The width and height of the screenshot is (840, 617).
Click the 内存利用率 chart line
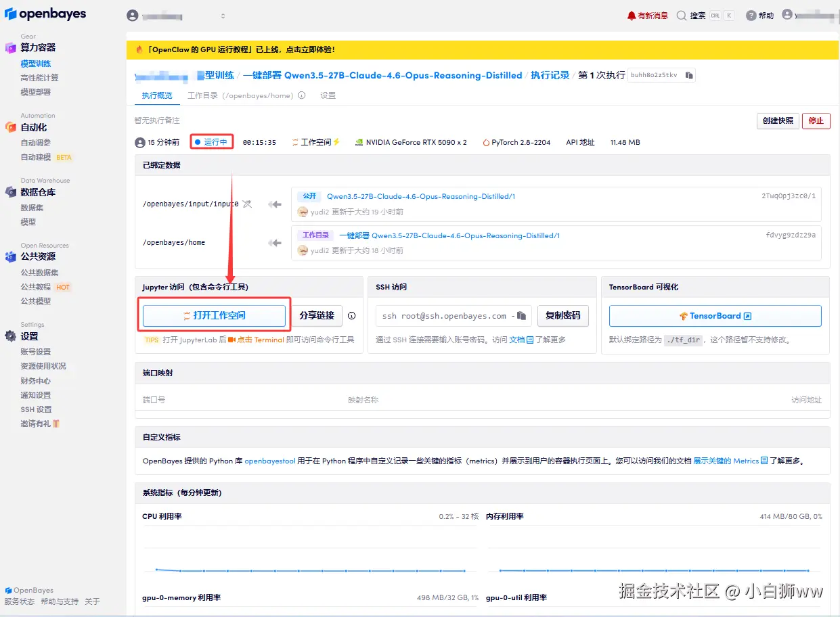[654, 570]
